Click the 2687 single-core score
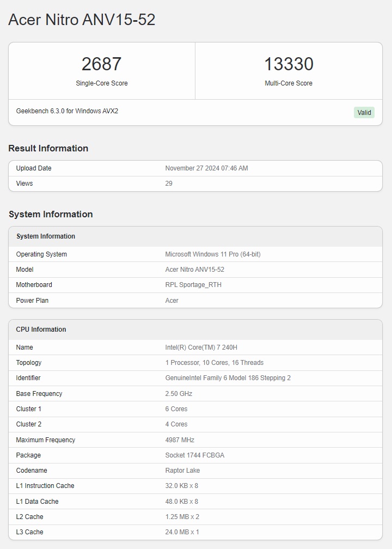Image resolution: width=392 pixels, height=549 pixels. (x=101, y=64)
